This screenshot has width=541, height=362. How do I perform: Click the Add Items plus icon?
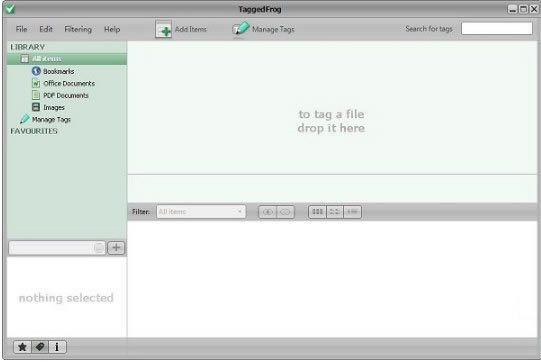pyautogui.click(x=164, y=29)
